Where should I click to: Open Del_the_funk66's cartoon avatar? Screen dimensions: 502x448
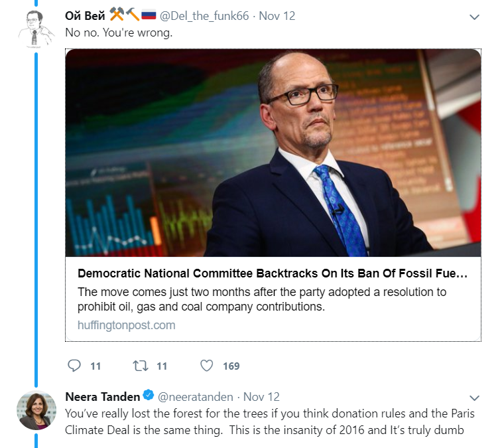[x=36, y=28]
